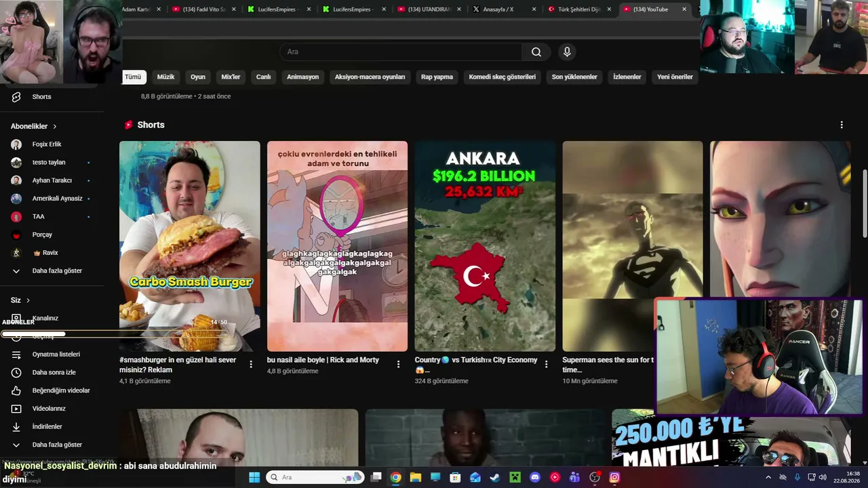Select the Rap yapma filter chip
868x488 pixels.
[x=437, y=77]
